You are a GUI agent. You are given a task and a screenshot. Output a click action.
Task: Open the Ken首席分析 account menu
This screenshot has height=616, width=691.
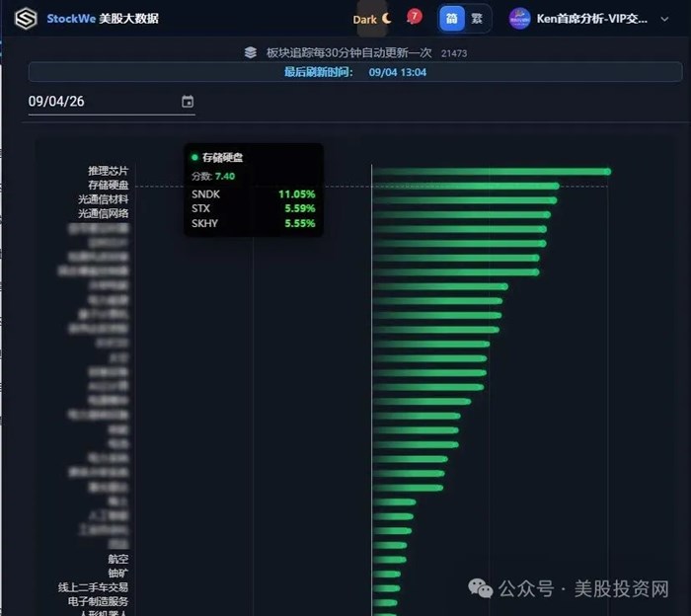coord(592,19)
